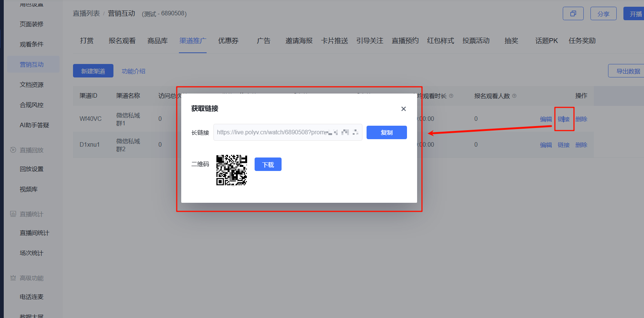Open 页面装修 in the sidebar
Viewport: 644px width, 318px height.
point(32,24)
